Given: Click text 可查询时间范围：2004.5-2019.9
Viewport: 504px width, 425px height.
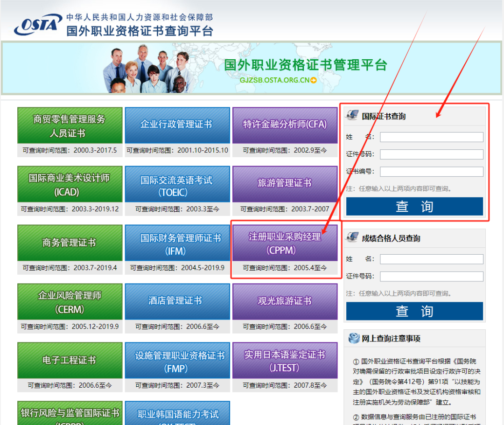Looking at the screenshot, I should pos(177,268).
